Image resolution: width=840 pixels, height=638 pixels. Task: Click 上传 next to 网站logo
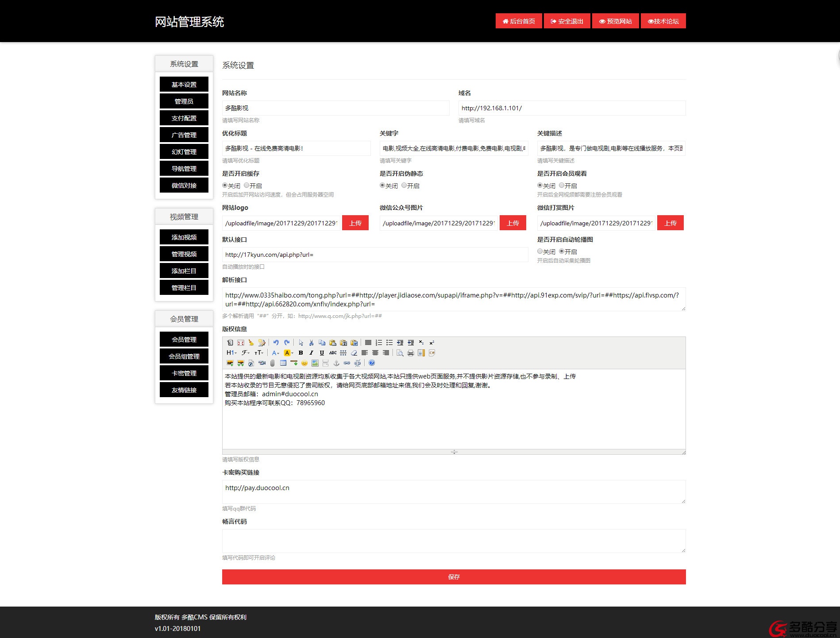(355, 223)
